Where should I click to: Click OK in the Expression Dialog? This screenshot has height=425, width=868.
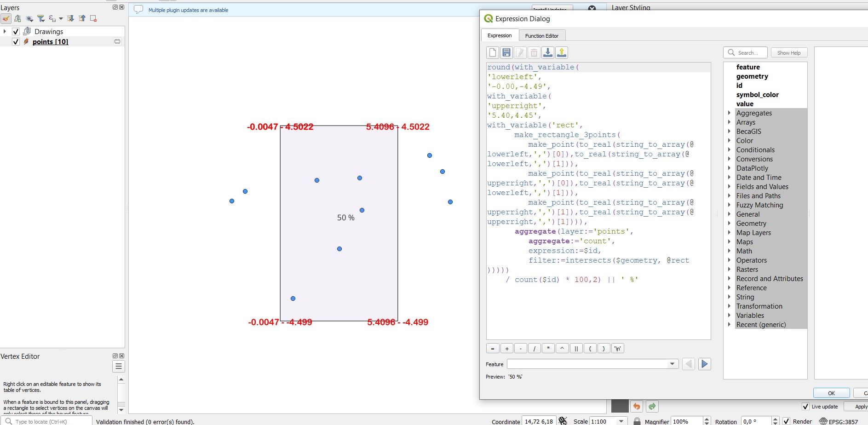coord(831,393)
